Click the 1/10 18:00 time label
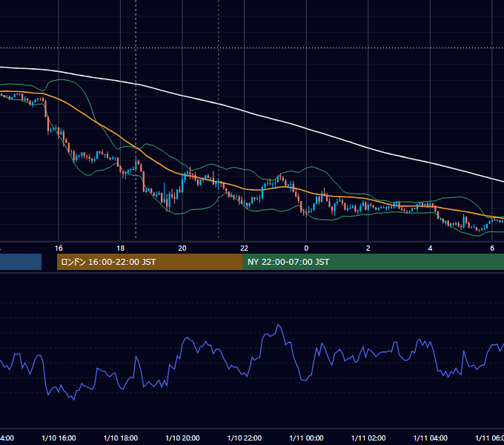504x445 pixels. [x=121, y=438]
